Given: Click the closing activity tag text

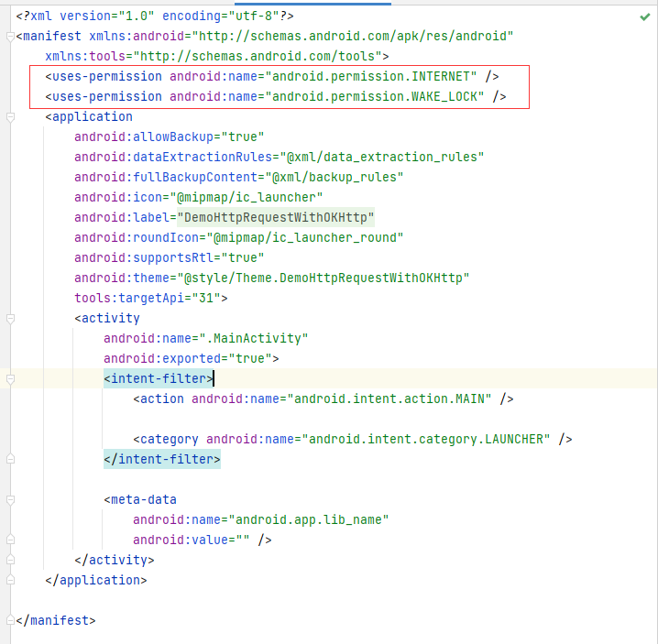Looking at the screenshot, I should click(x=115, y=560).
